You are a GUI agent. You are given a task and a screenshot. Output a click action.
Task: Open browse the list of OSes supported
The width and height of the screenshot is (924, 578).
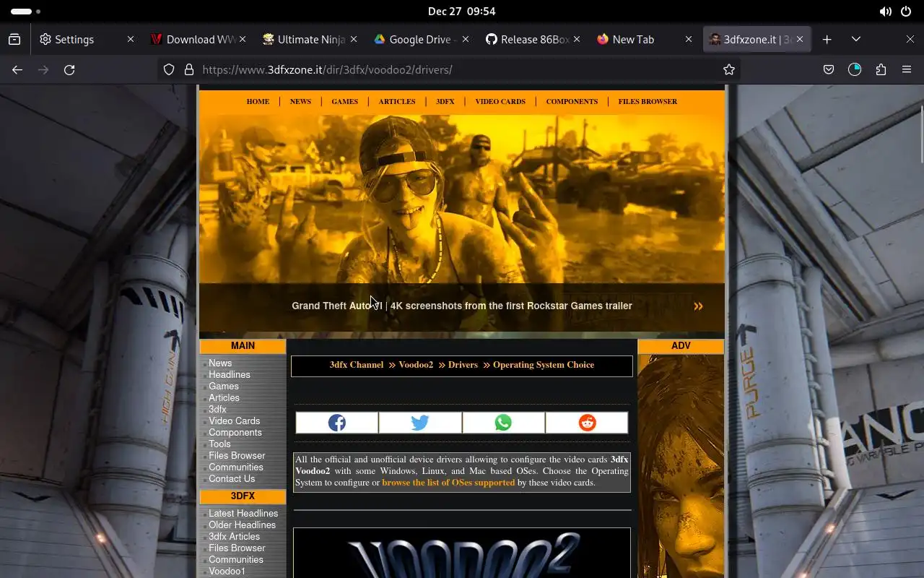coord(448,483)
